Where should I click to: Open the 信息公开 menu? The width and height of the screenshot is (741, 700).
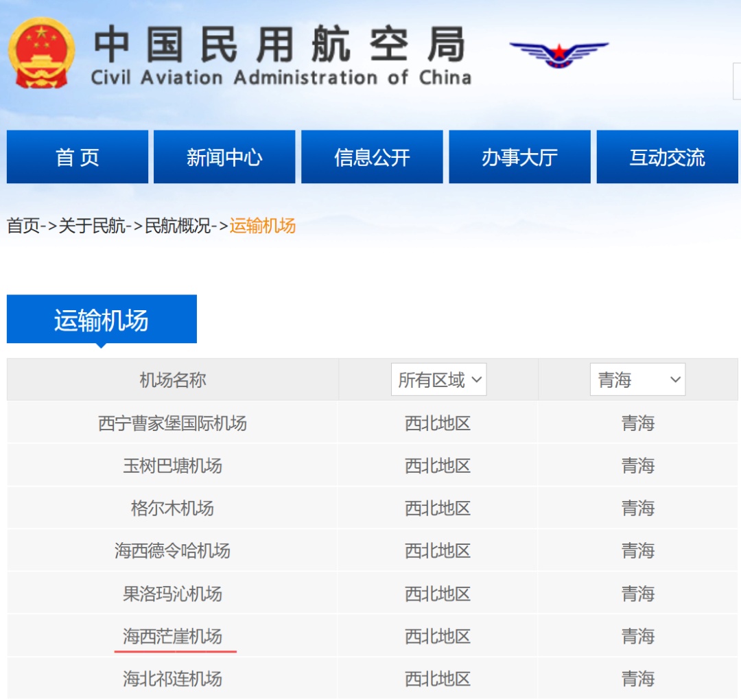click(371, 156)
